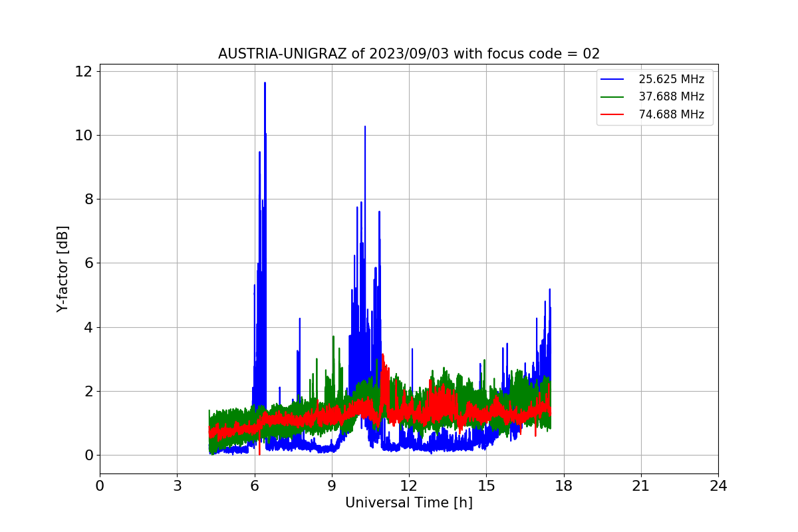Click the '25.625 MHz' legend label
This screenshot has height=532, width=798.
click(671, 79)
